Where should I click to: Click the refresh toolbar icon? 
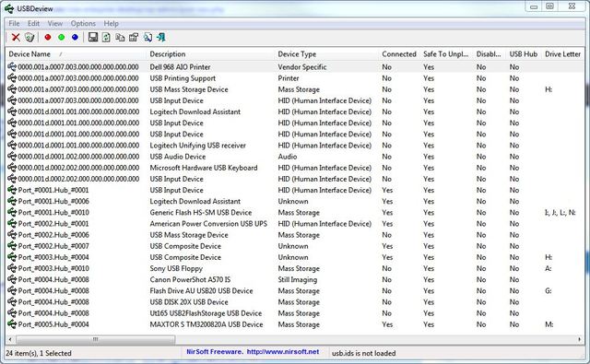(x=107, y=37)
